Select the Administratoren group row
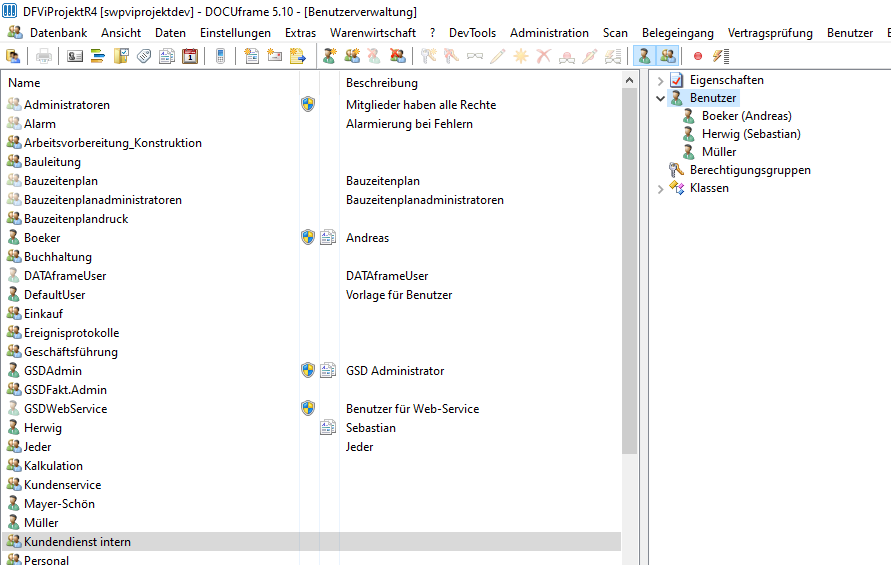The image size is (891, 565). (311, 105)
